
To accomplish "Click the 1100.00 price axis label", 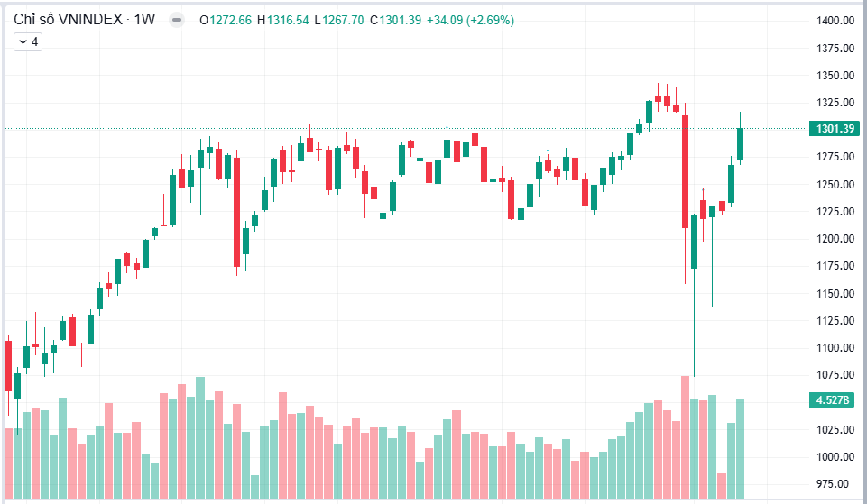I will pyautogui.click(x=835, y=348).
